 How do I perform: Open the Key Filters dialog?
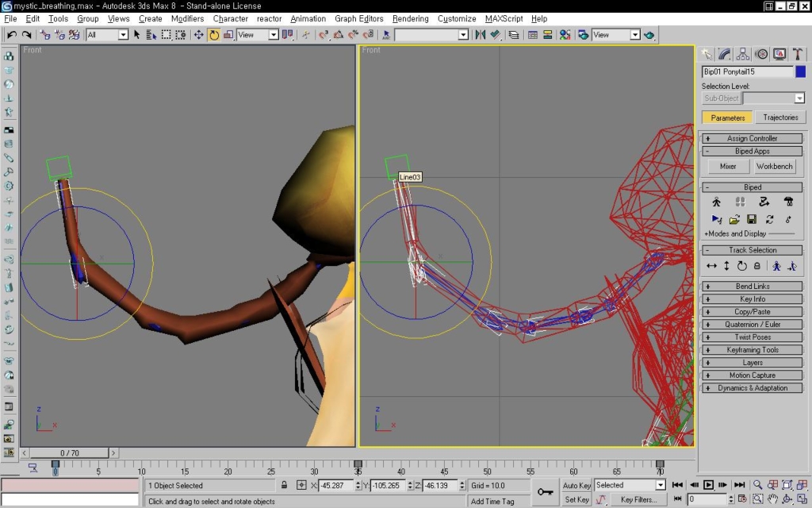(x=638, y=499)
